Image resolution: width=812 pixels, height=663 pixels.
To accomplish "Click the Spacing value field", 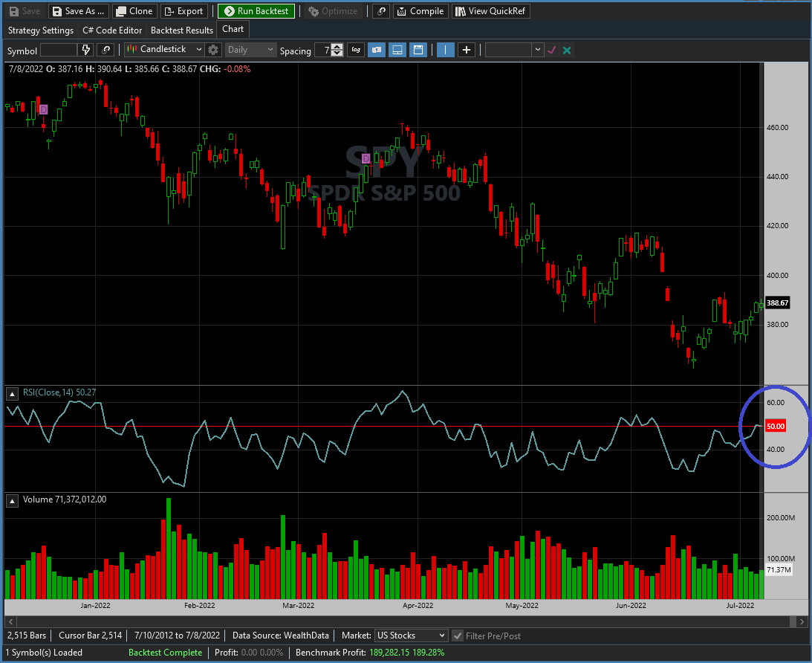I will (323, 51).
